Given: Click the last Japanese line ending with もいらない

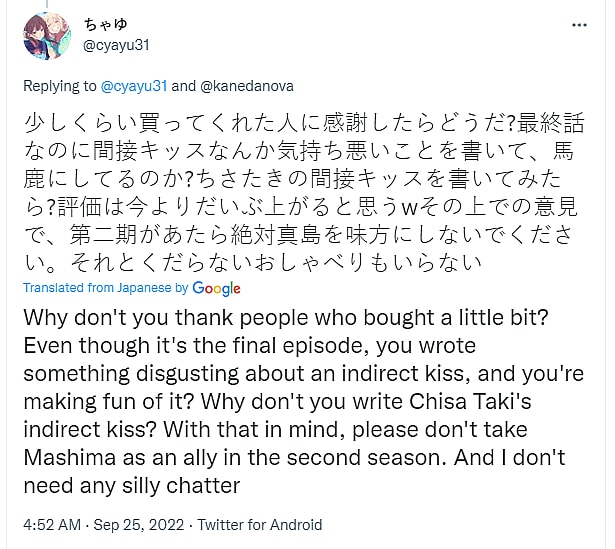Looking at the screenshot, I should [250, 263].
